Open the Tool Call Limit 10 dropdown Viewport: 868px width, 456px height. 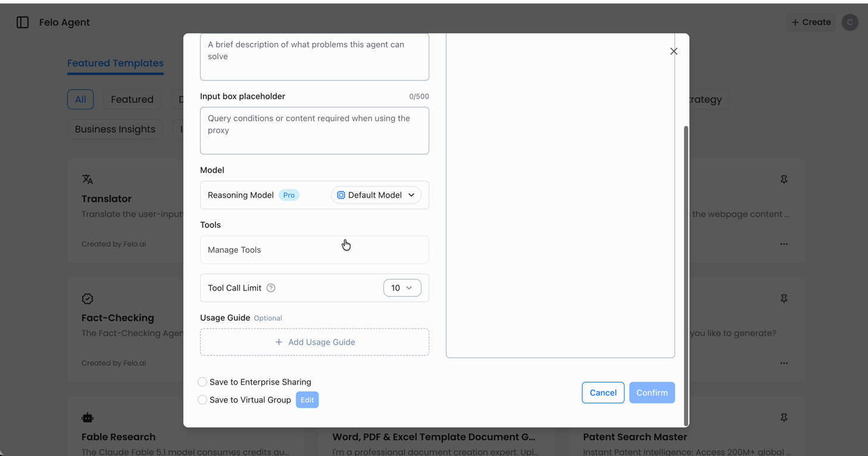[x=402, y=288]
